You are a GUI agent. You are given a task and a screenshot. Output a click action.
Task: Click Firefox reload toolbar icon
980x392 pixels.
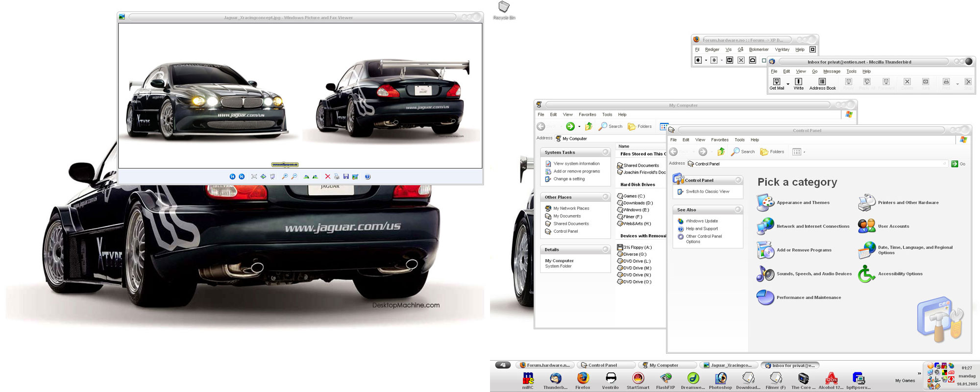coord(730,60)
